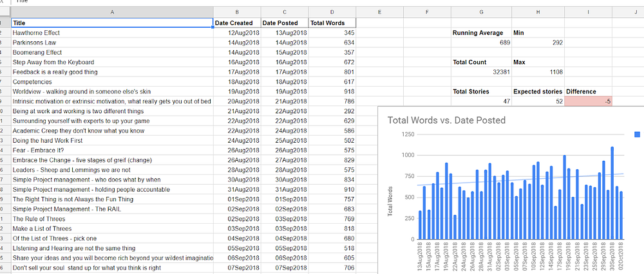The width and height of the screenshot is (644, 274).
Task: Select column C header
Action: [285, 12]
